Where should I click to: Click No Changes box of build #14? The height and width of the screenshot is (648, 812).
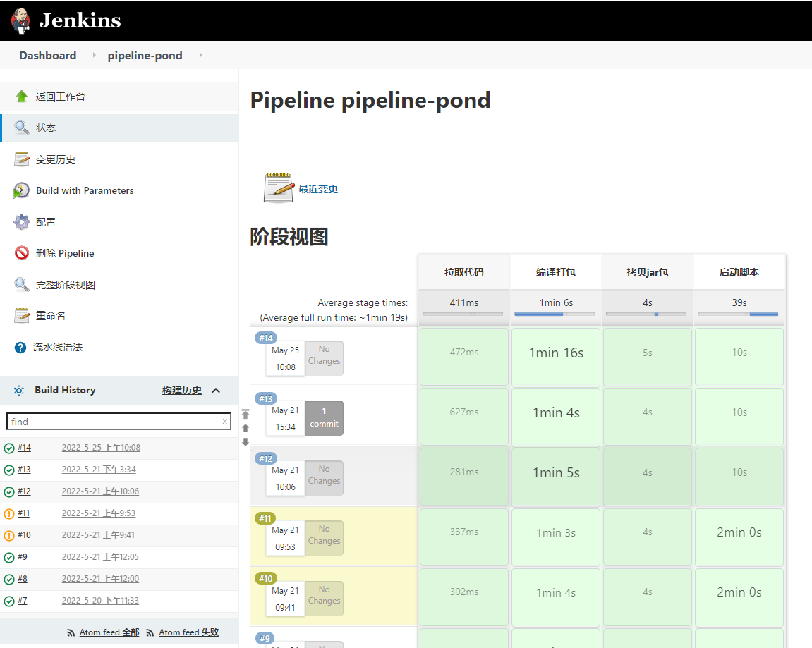(324, 357)
